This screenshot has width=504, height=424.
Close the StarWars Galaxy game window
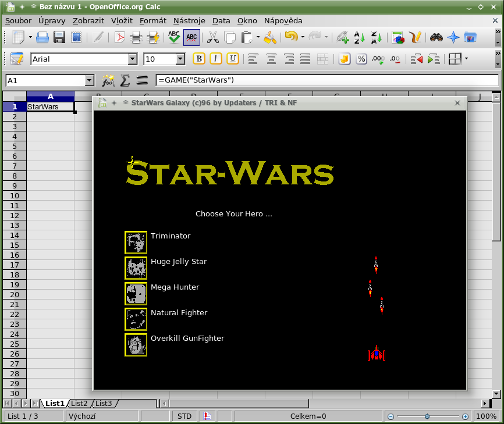tap(457, 103)
